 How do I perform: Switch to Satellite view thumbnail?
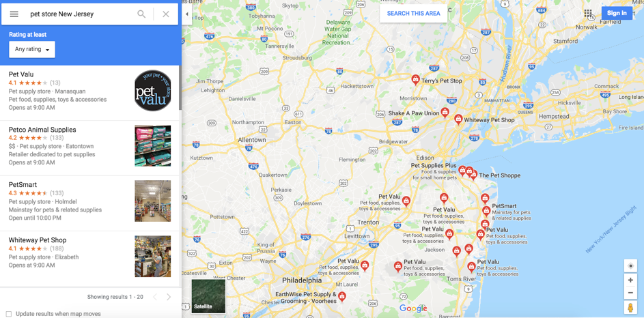(209, 296)
